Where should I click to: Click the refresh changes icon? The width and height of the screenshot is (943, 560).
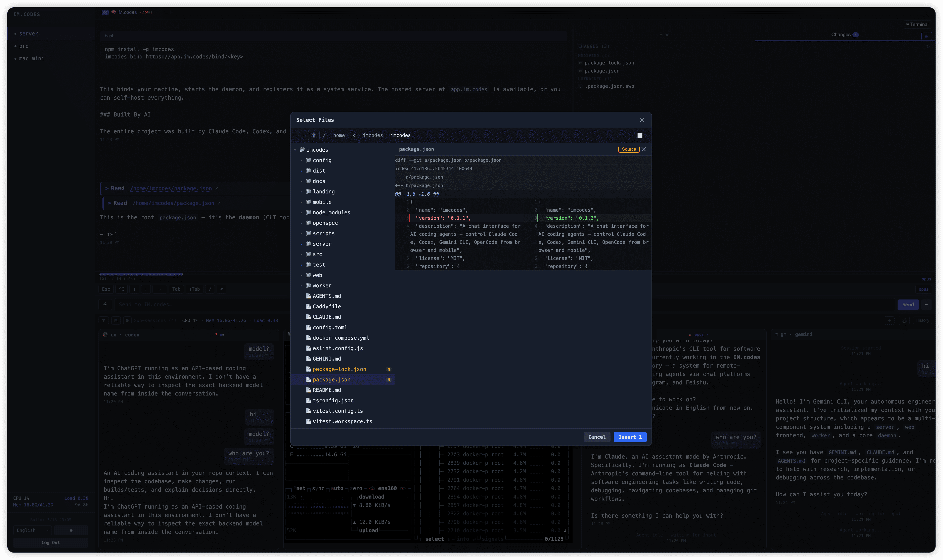(928, 47)
